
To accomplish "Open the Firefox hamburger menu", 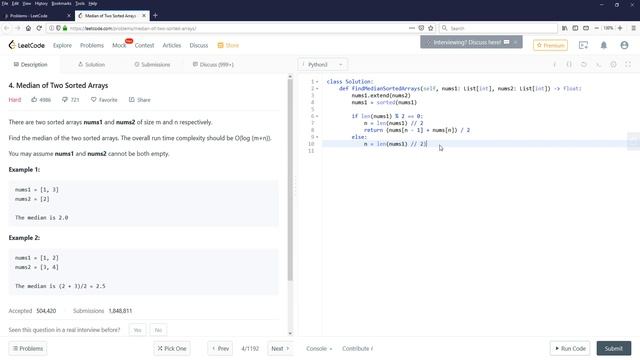I will [x=633, y=28].
